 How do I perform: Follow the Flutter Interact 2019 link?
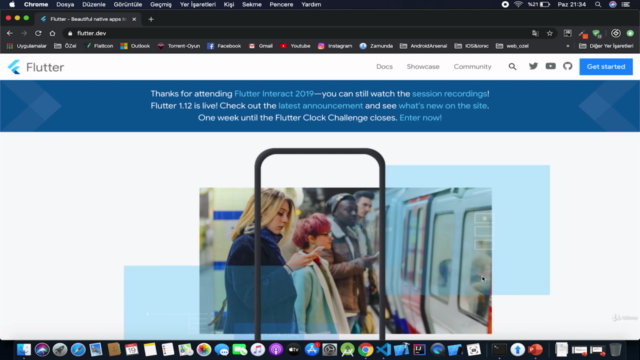(274, 94)
